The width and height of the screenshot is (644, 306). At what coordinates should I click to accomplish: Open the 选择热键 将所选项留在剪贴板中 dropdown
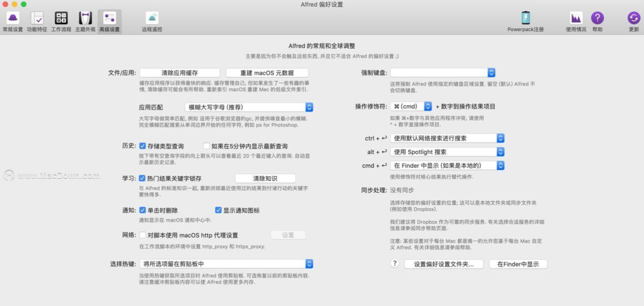point(226,264)
